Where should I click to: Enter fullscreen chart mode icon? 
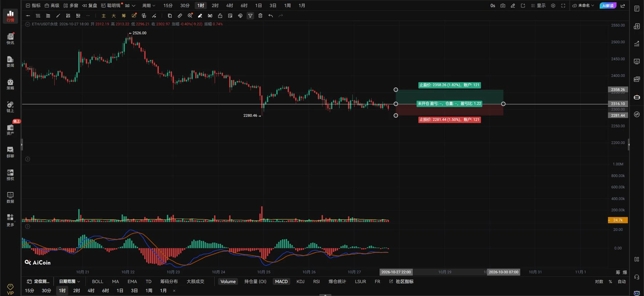pos(563,6)
